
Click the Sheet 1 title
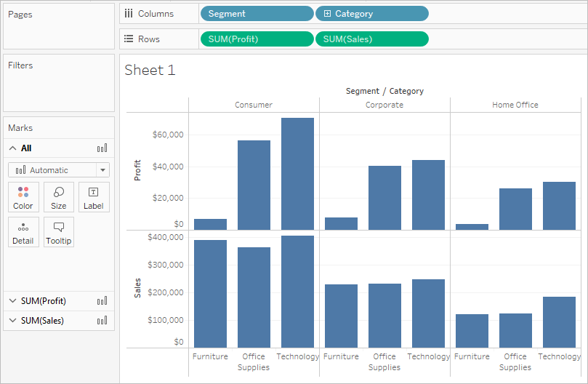[150, 71]
